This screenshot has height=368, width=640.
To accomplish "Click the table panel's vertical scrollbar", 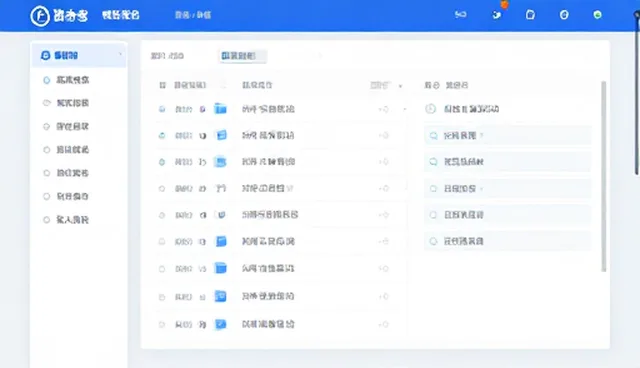I will (x=604, y=176).
